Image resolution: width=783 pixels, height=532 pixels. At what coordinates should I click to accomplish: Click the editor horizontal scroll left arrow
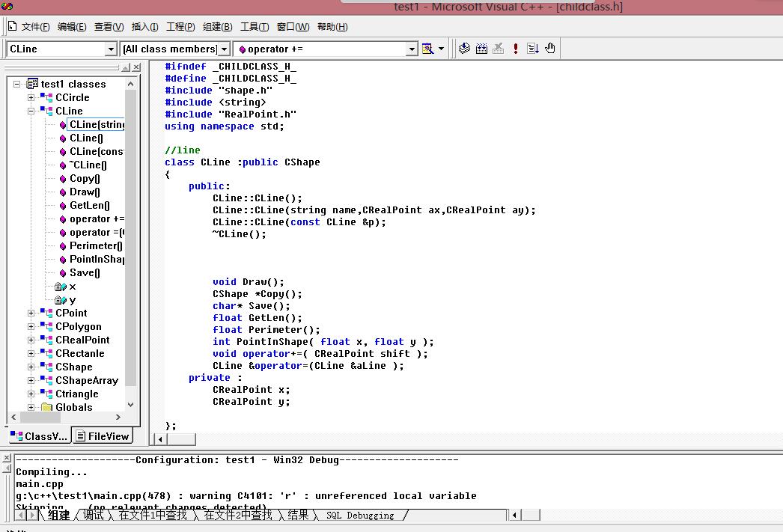pos(160,439)
